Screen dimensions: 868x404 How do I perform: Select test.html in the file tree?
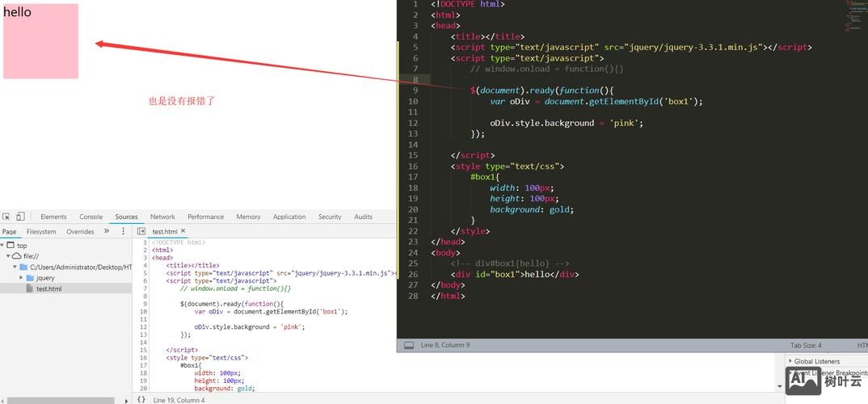click(48, 288)
